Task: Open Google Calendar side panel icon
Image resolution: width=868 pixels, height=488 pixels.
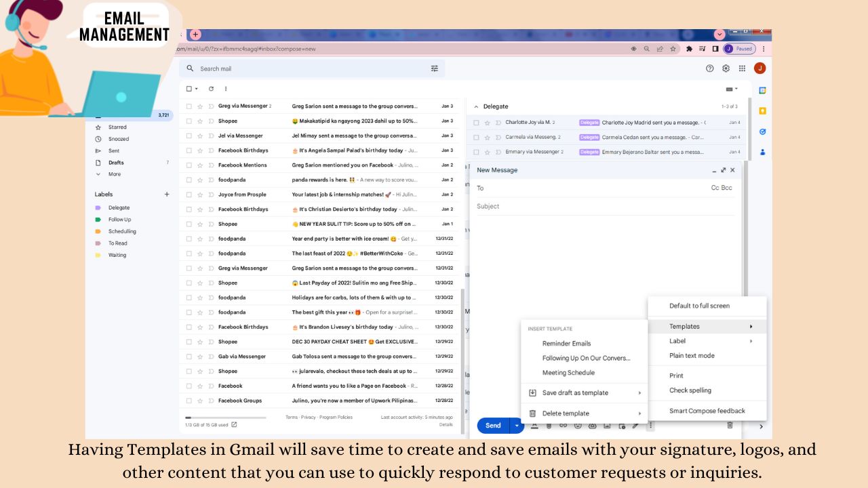Action: 762,90
